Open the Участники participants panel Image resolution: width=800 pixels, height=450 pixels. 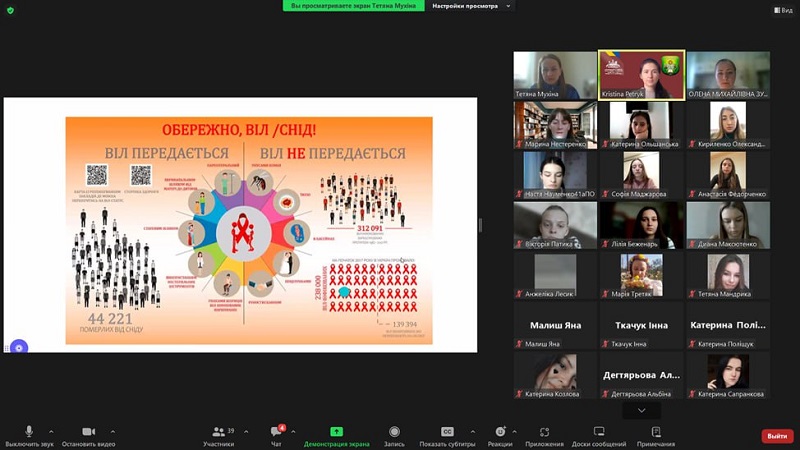(218, 431)
